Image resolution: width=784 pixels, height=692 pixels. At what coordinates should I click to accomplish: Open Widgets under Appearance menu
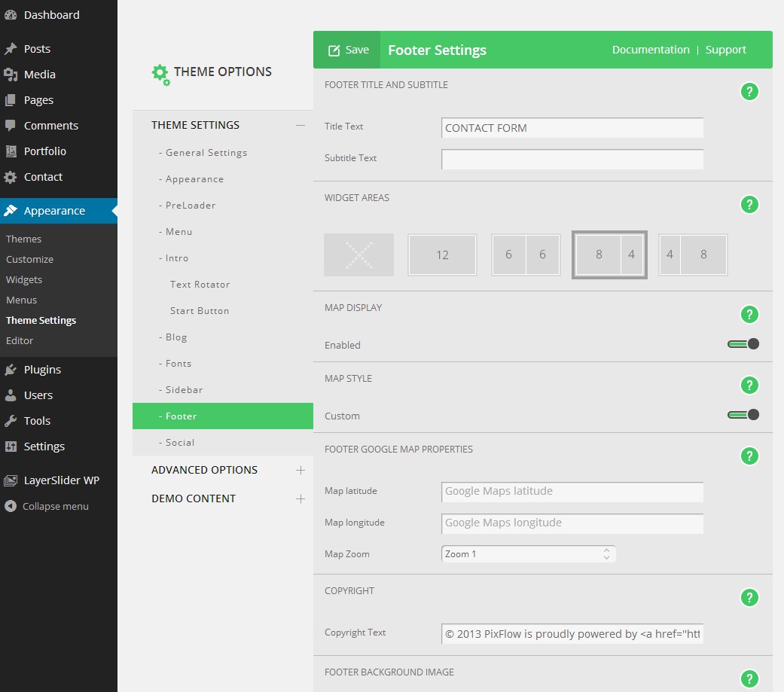click(x=24, y=279)
